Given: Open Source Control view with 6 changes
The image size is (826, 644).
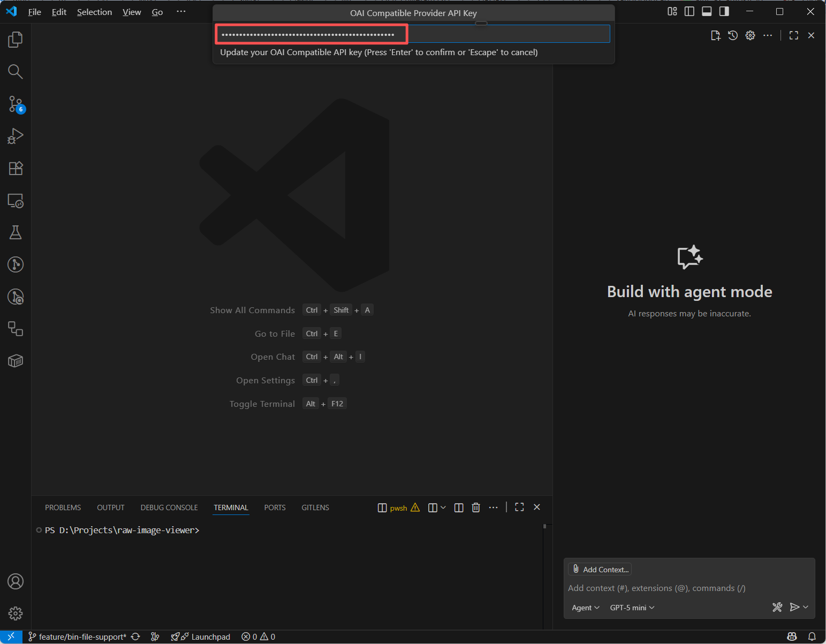Looking at the screenshot, I should (x=16, y=104).
